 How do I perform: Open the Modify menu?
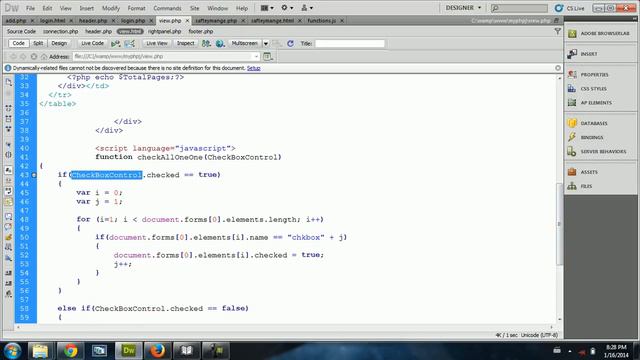click(x=111, y=8)
